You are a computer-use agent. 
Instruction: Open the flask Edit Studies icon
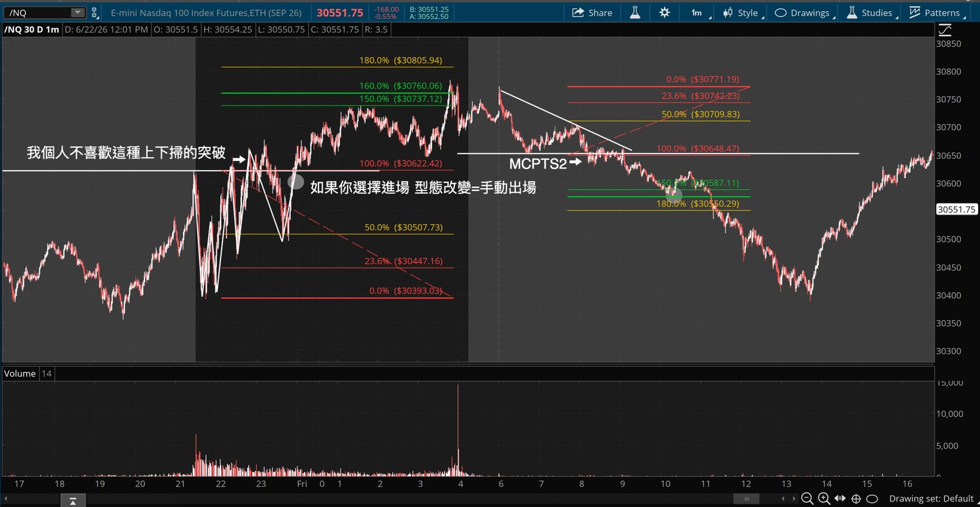click(635, 12)
